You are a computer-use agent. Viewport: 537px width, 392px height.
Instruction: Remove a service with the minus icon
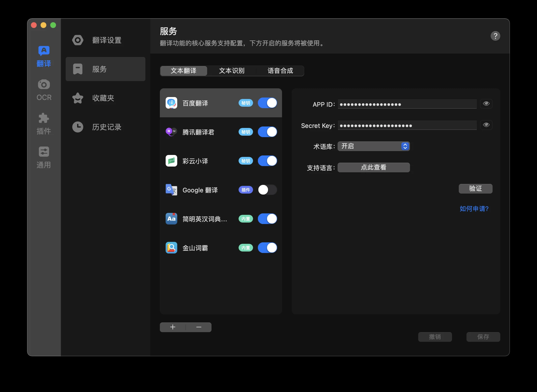coord(198,327)
